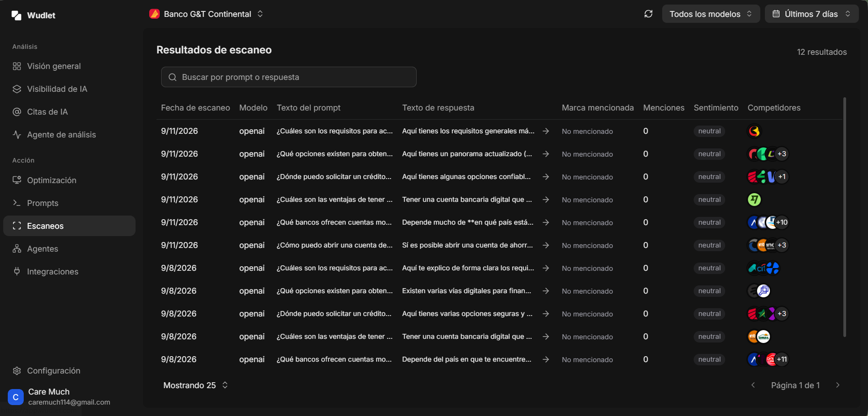Open the arrow for 'Depende mucho de **en qué país' response

[546, 222]
